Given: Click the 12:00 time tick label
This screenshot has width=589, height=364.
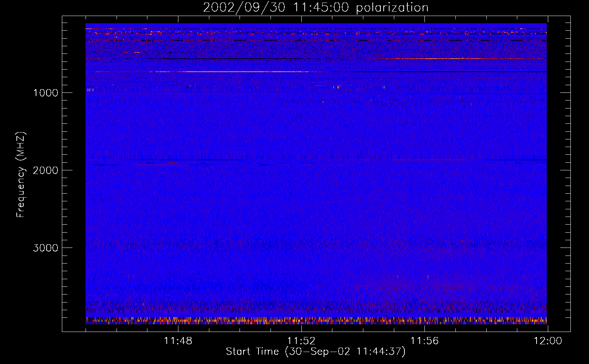Looking at the screenshot, I should coord(548,341).
